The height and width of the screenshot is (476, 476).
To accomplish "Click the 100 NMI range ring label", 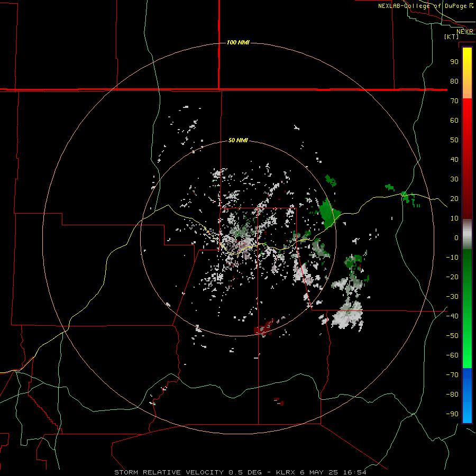I will (x=238, y=42).
